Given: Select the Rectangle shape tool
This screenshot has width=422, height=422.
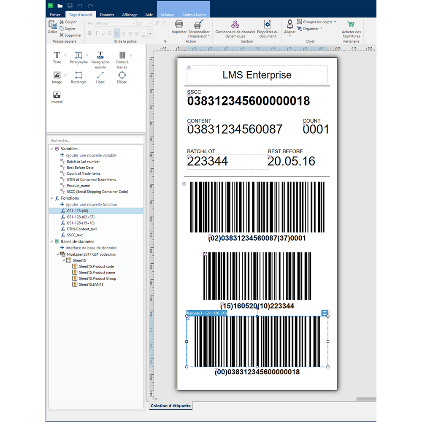Looking at the screenshot, I should tap(78, 77).
